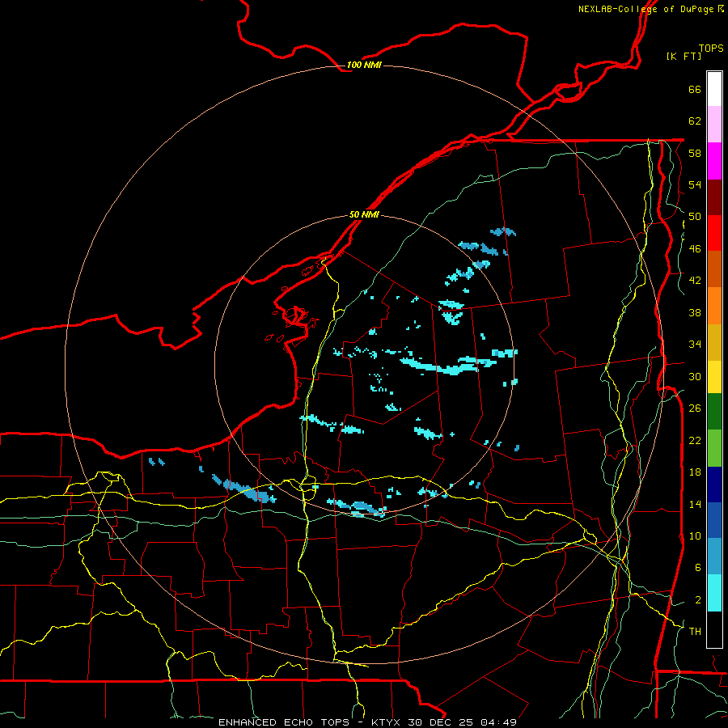Click the "18" legend value
728x728 pixels.
695,472
